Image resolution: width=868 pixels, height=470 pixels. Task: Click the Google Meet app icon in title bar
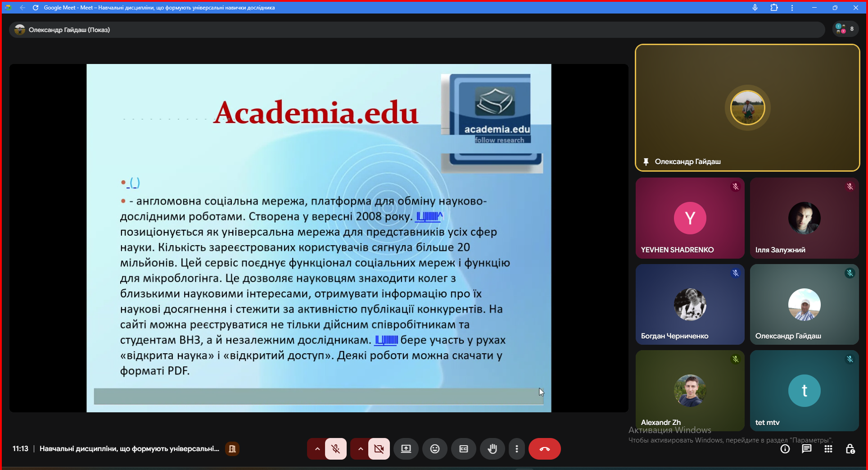click(x=8, y=8)
